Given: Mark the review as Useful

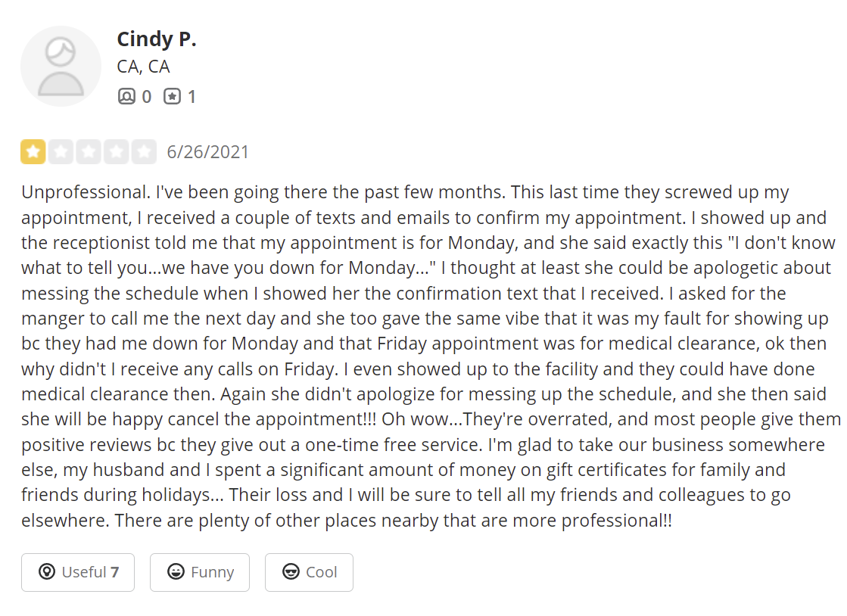Looking at the screenshot, I should click(x=78, y=572).
